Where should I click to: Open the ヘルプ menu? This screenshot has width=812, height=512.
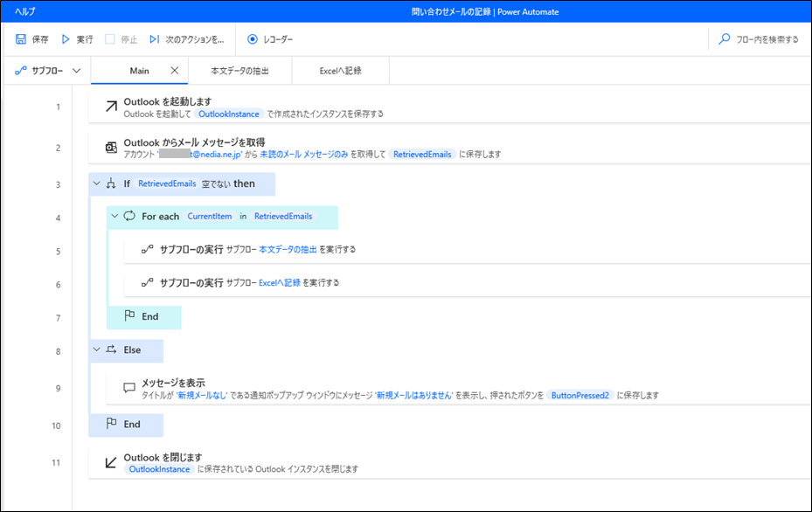(x=25, y=12)
